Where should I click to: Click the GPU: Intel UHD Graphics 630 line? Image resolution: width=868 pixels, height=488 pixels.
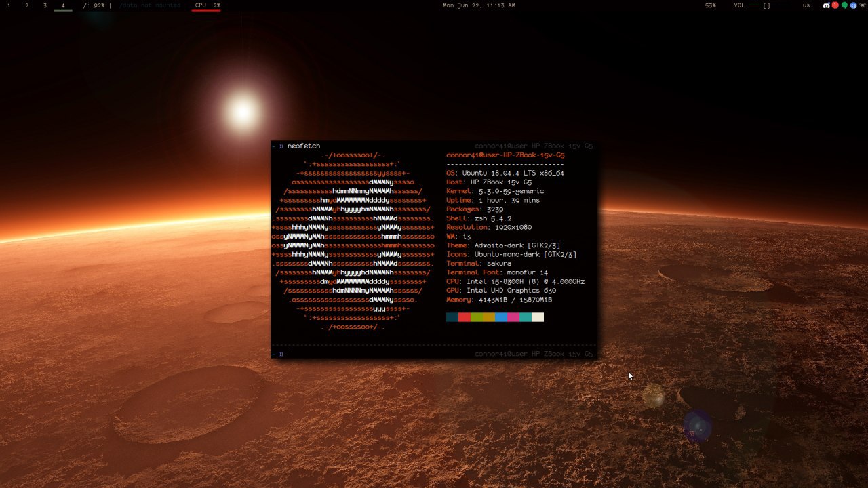(x=501, y=290)
